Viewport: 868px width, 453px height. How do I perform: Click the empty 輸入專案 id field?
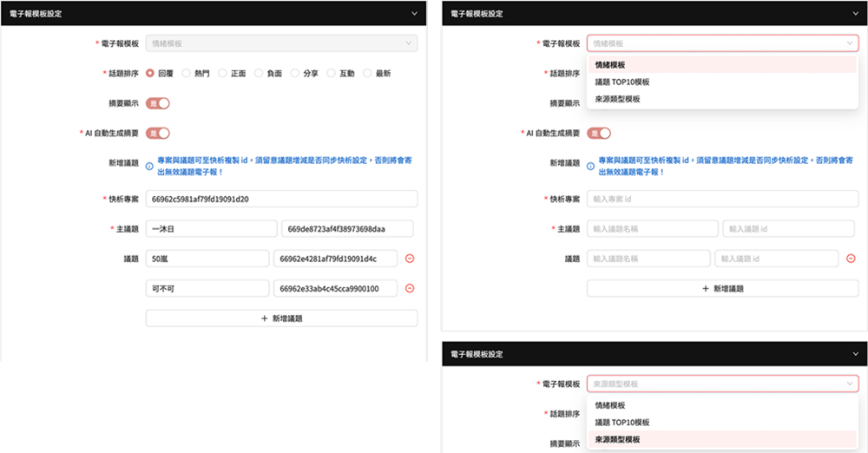click(722, 199)
